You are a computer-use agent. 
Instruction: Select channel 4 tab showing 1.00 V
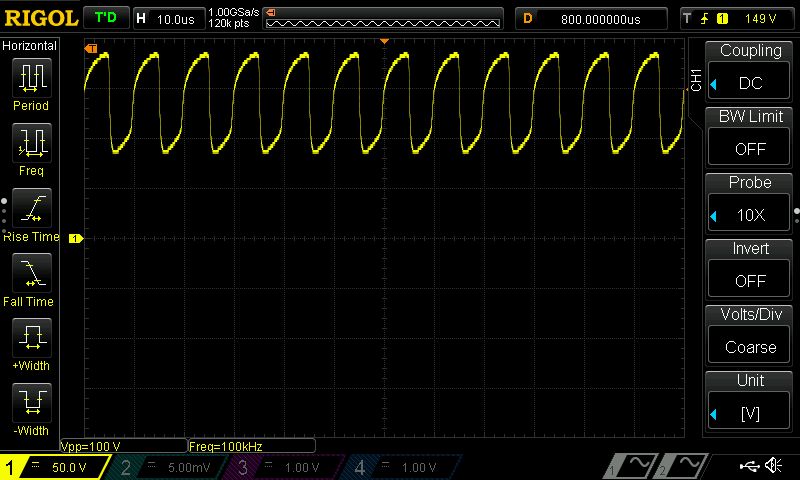[401, 467]
